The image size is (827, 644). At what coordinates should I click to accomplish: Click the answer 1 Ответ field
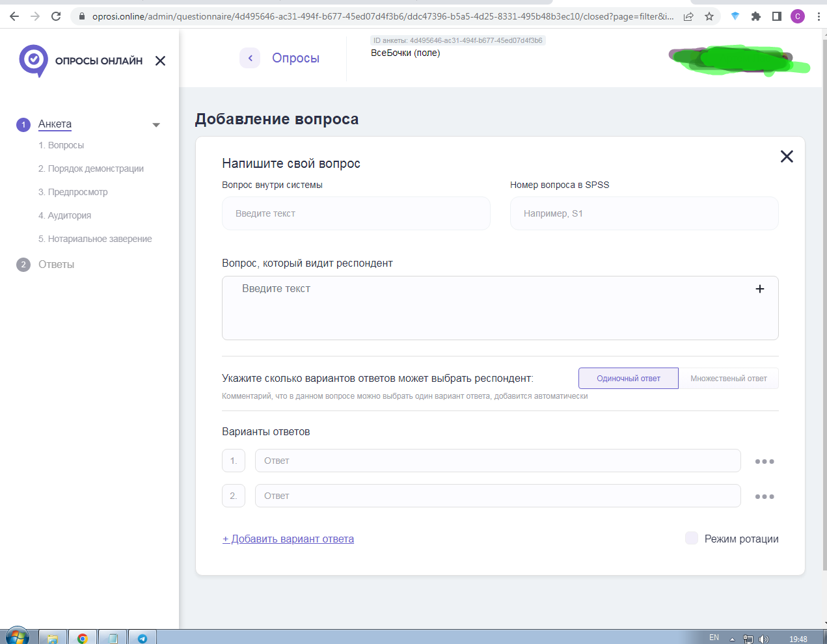(498, 461)
